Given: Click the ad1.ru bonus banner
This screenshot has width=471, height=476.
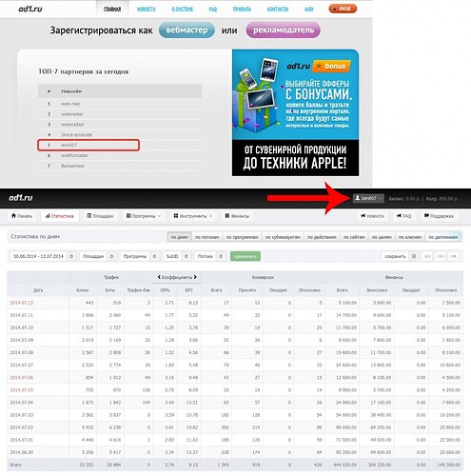Looking at the screenshot, I should pyautogui.click(x=295, y=112).
